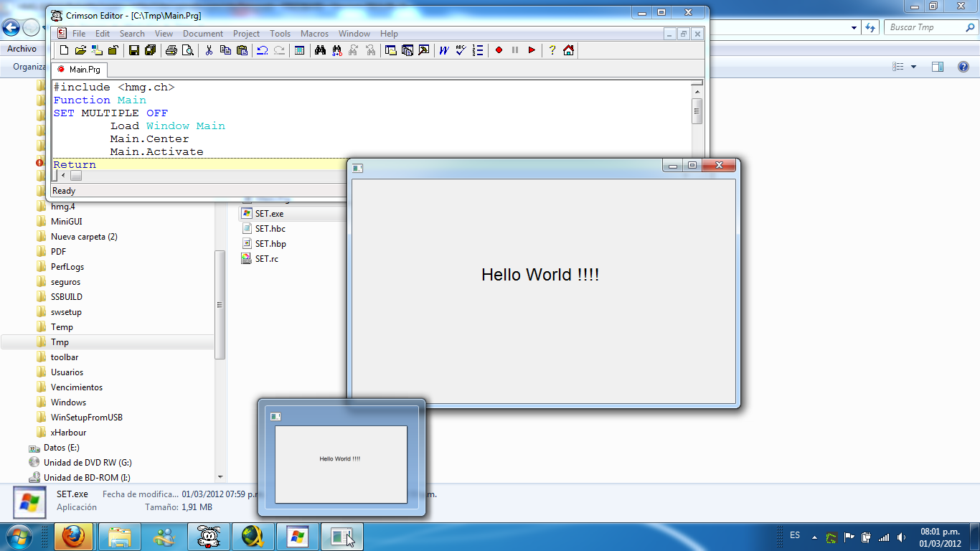This screenshot has width=980, height=551.
Task: Click the Save All icon
Action: pos(150,50)
